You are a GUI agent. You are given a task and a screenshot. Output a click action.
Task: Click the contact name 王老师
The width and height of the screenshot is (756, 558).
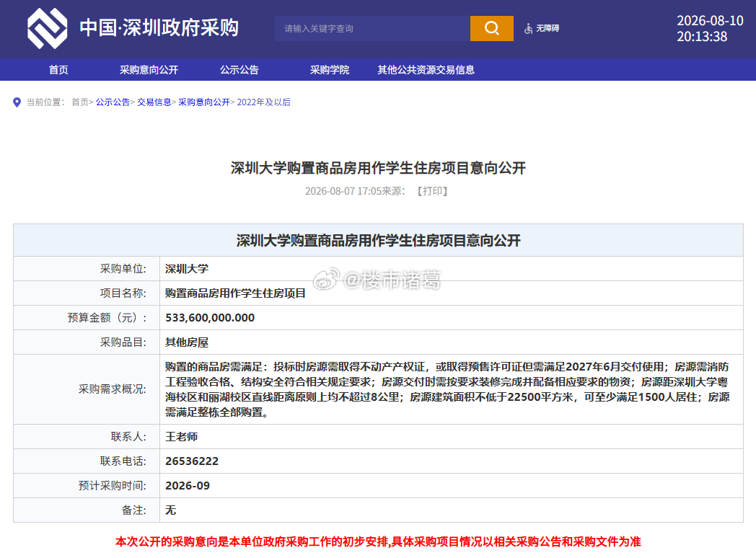point(182,437)
